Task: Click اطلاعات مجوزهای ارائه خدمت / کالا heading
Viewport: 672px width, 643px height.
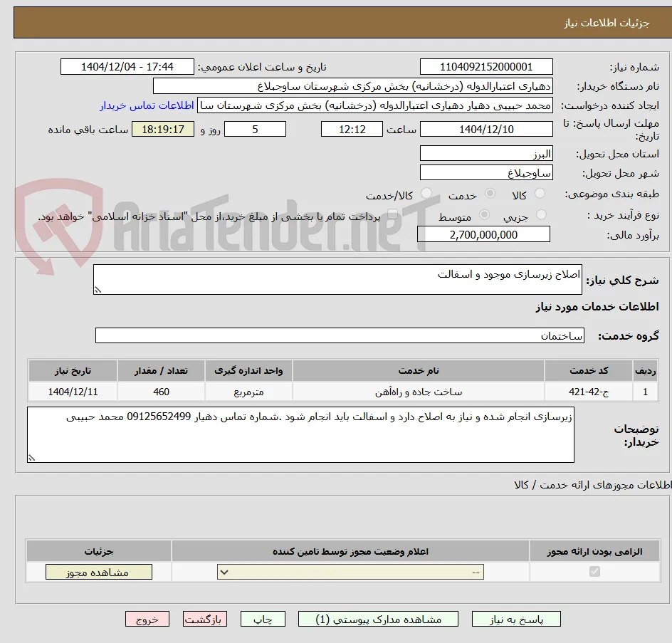Action: 593,485
